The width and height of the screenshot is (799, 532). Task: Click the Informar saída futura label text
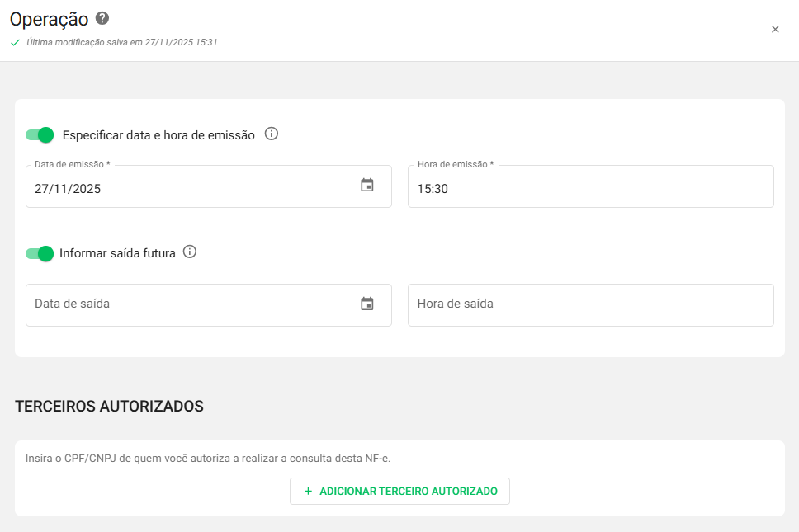pos(117,253)
